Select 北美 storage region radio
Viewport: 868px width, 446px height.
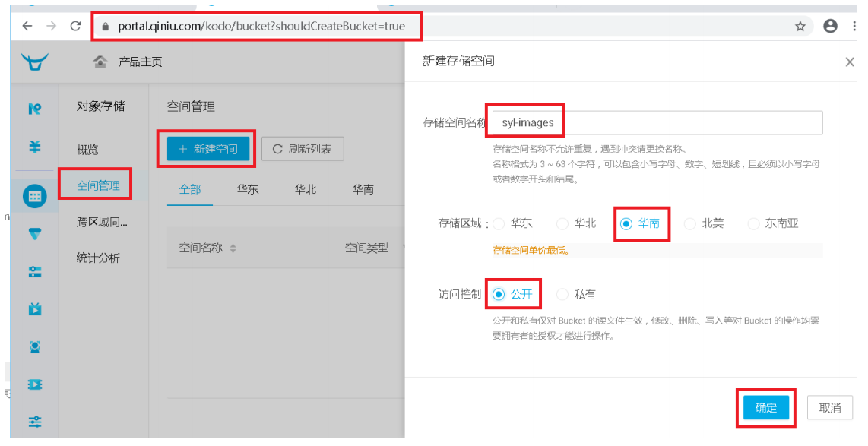point(689,223)
